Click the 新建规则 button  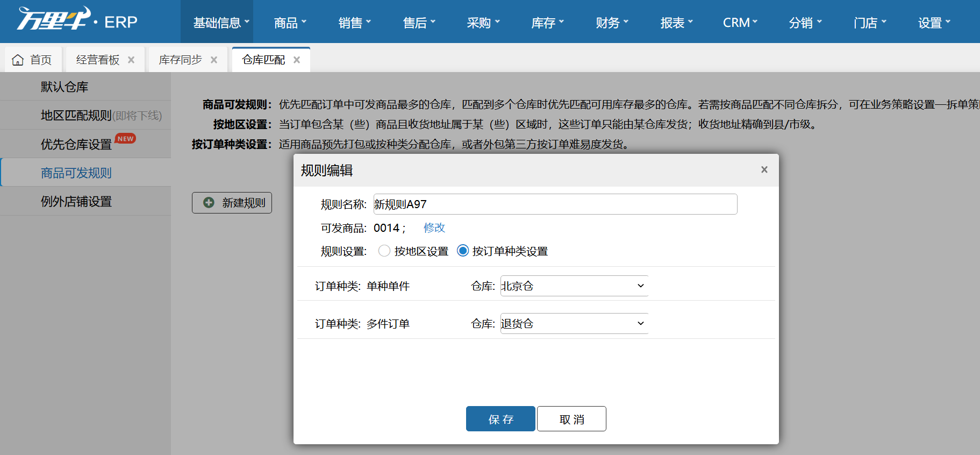(232, 203)
